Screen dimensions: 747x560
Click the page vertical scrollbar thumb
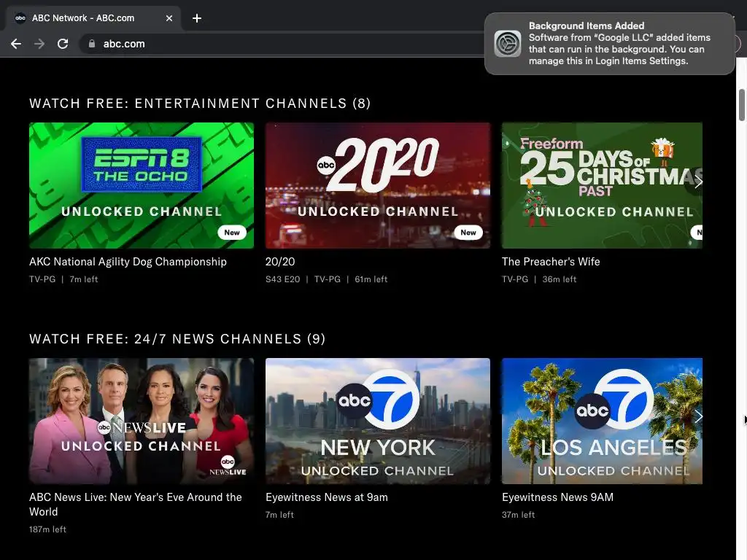click(x=742, y=105)
